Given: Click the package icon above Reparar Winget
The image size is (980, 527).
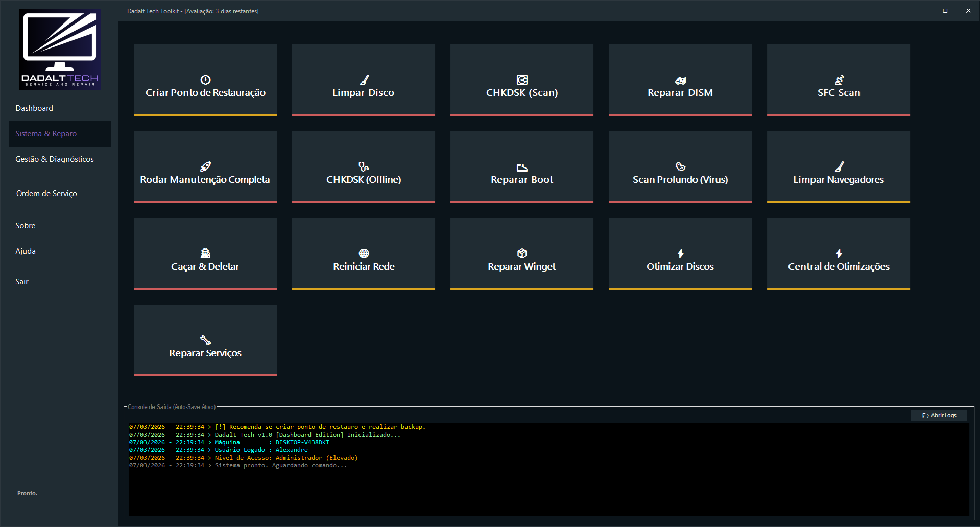Looking at the screenshot, I should coord(522,253).
